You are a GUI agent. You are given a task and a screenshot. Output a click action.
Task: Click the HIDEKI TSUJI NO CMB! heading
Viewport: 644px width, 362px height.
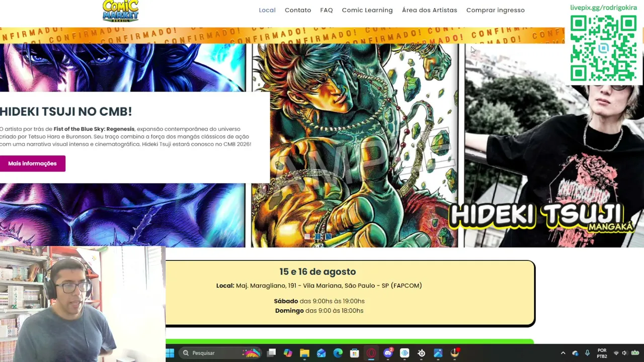click(66, 112)
